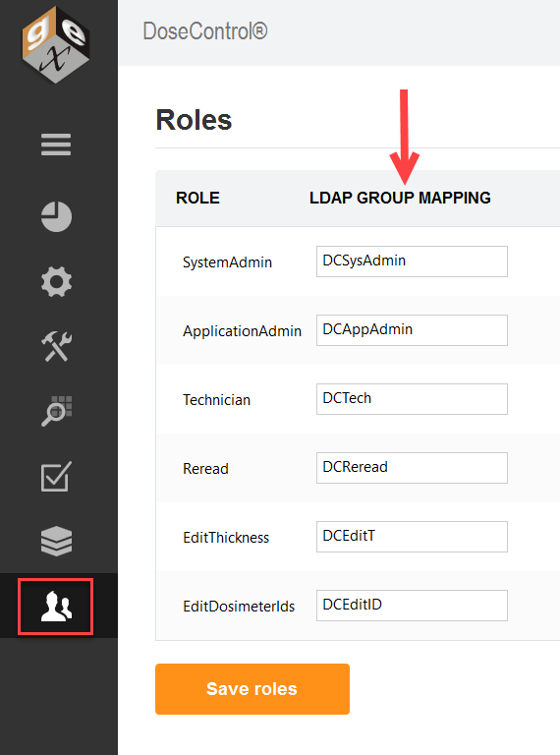Click the ROLE column header

197,198
